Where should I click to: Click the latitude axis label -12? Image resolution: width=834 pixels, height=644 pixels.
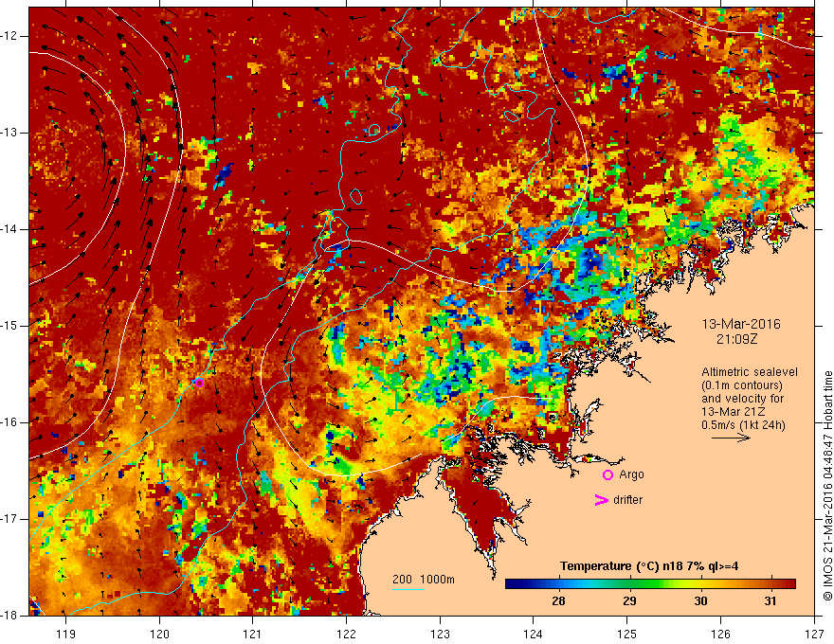(x=9, y=36)
